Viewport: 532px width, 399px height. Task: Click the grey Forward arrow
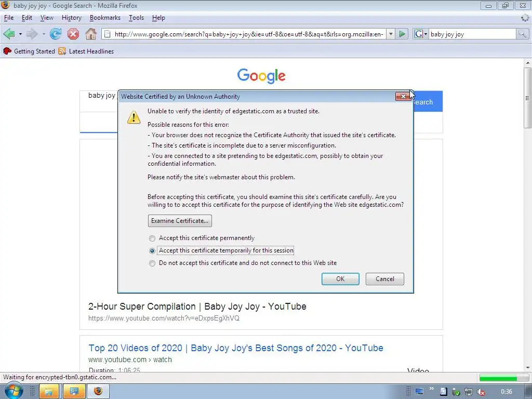click(x=32, y=34)
